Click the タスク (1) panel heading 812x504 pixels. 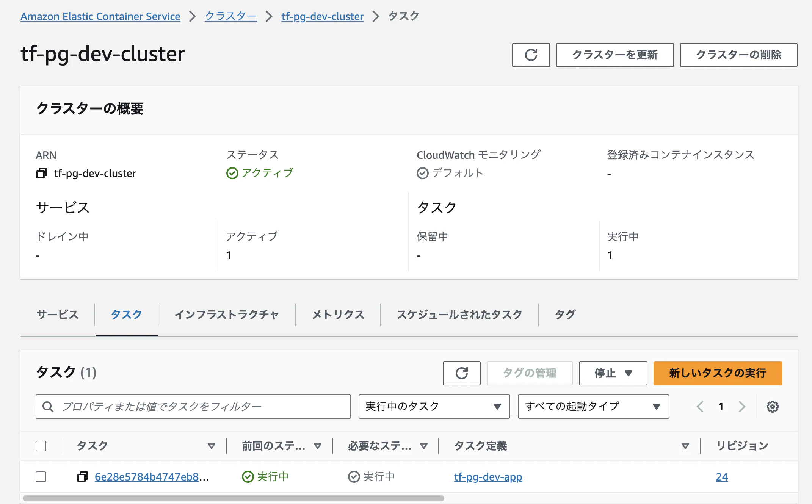coord(66,373)
